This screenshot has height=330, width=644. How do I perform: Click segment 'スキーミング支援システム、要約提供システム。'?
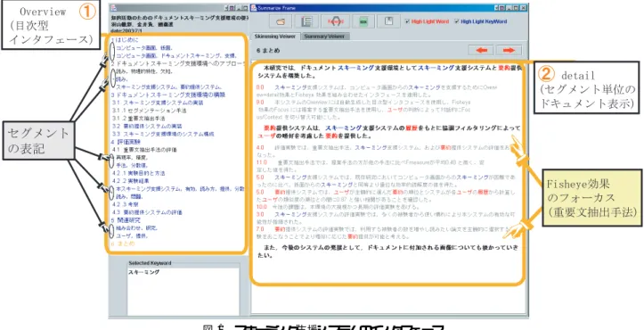169,87
